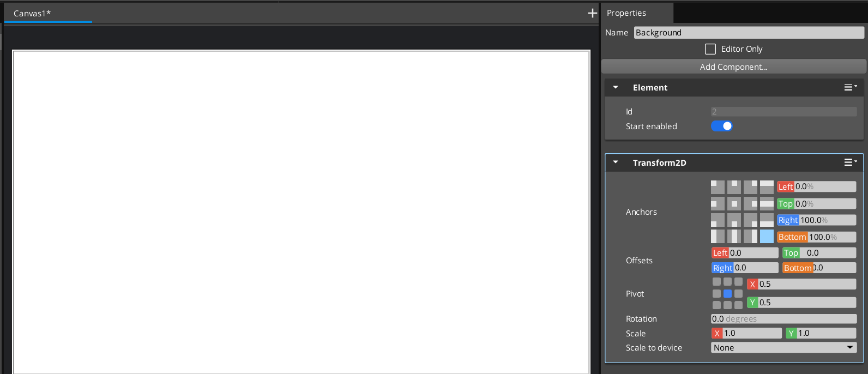Click the Rotation label
The height and width of the screenshot is (374, 868).
pyautogui.click(x=641, y=319)
